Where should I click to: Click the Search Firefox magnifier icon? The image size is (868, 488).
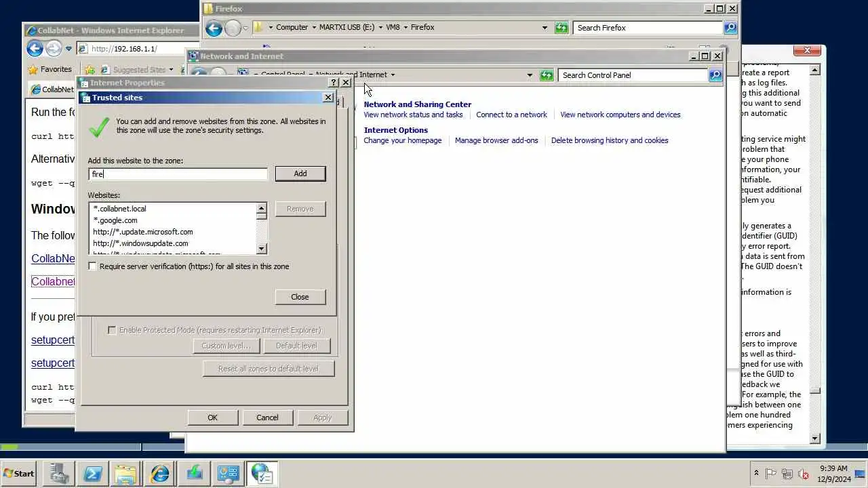(730, 28)
